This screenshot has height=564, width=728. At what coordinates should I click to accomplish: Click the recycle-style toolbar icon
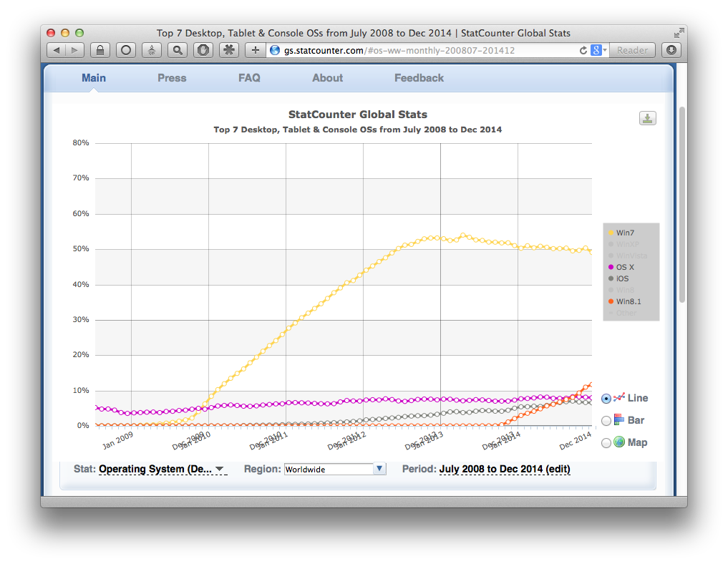[x=151, y=50]
